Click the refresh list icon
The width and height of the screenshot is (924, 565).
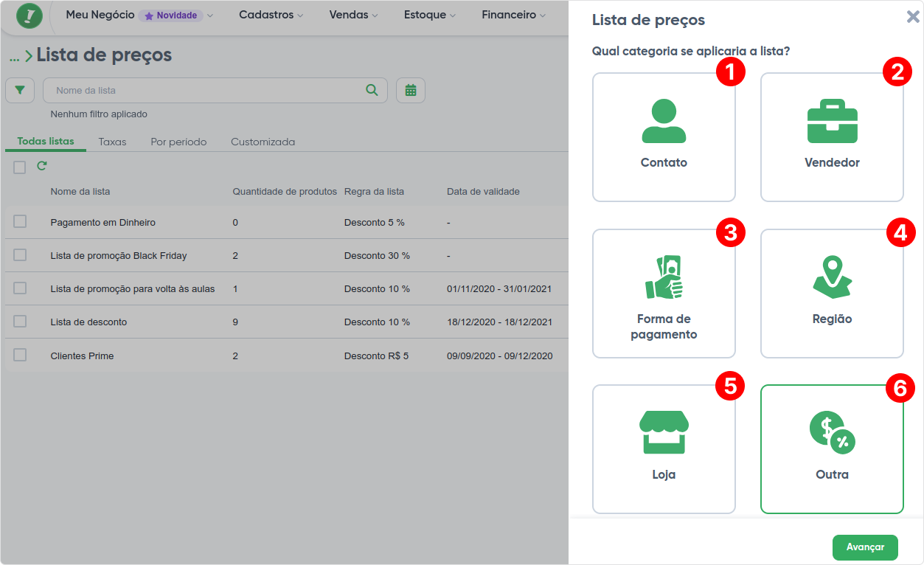pos(42,167)
